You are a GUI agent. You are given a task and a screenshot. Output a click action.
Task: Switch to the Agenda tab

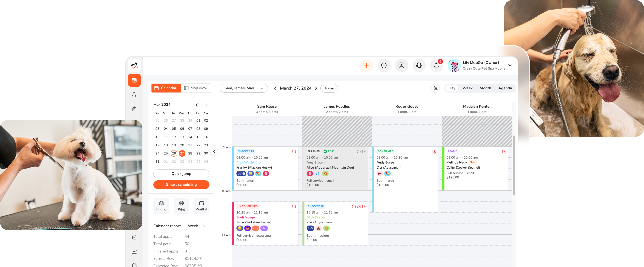click(x=505, y=88)
